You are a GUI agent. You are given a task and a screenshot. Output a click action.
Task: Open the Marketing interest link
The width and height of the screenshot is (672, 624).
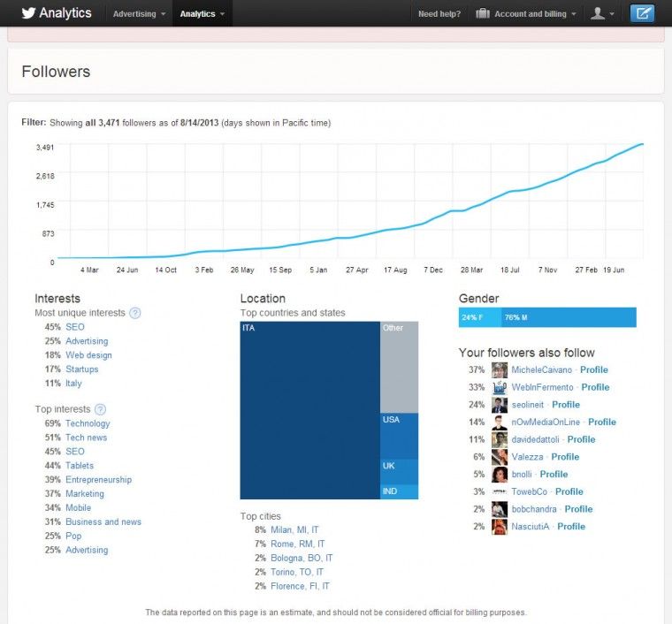click(x=84, y=494)
